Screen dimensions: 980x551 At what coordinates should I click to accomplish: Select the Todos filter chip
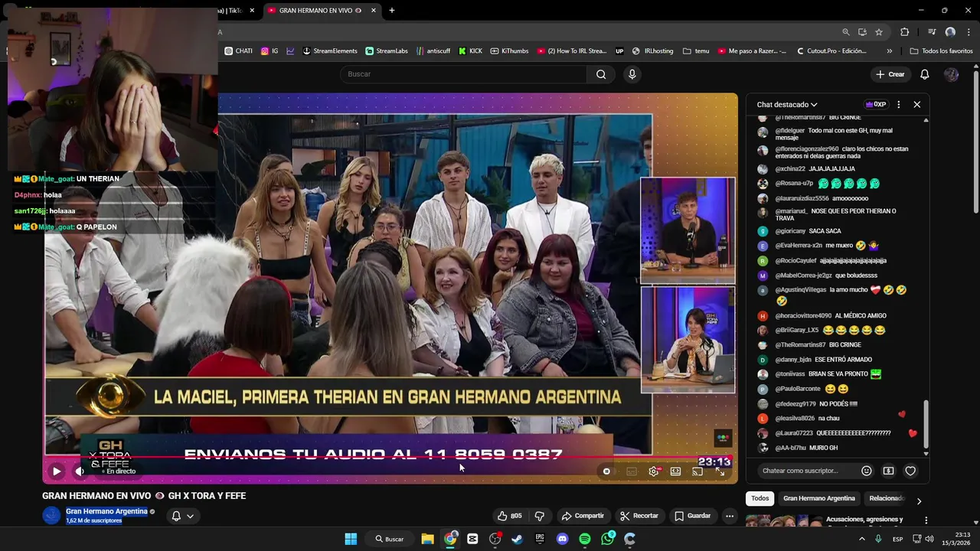click(x=759, y=498)
